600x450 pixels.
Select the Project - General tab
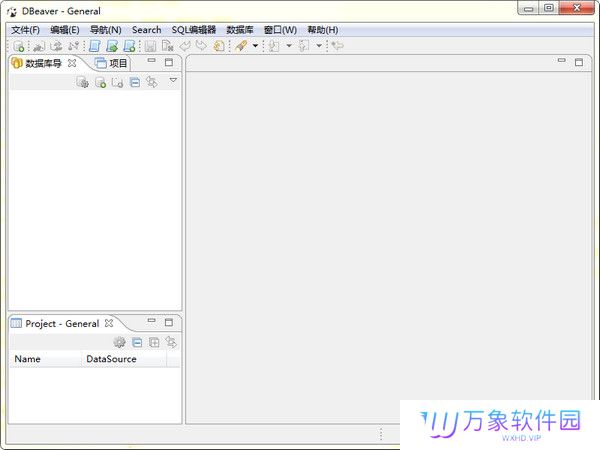click(x=62, y=323)
